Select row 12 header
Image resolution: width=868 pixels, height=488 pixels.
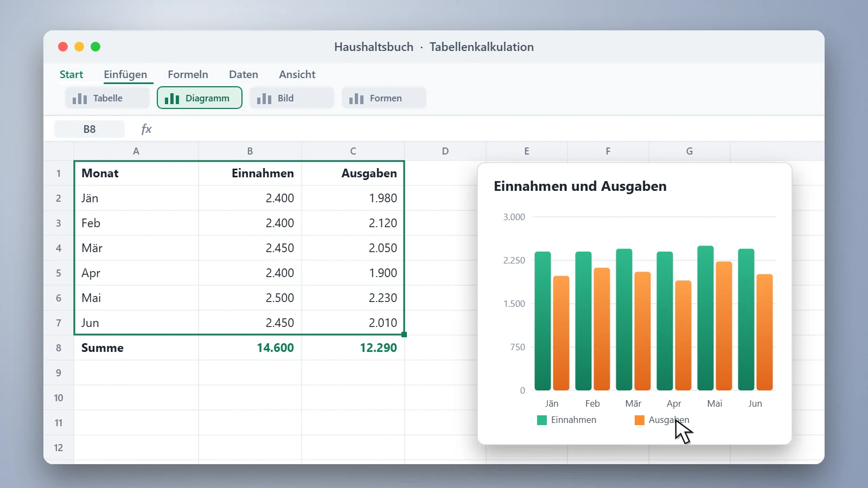coord(59,448)
